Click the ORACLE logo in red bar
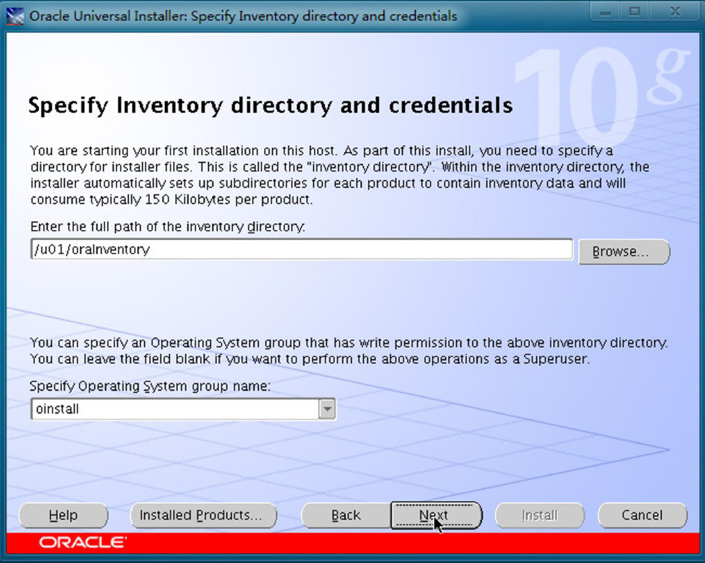The image size is (705, 563). coord(83,542)
